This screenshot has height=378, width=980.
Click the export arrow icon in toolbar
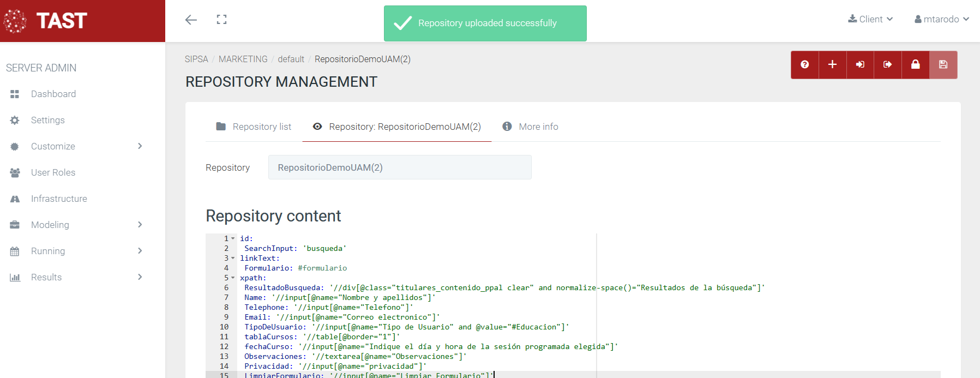click(x=887, y=64)
